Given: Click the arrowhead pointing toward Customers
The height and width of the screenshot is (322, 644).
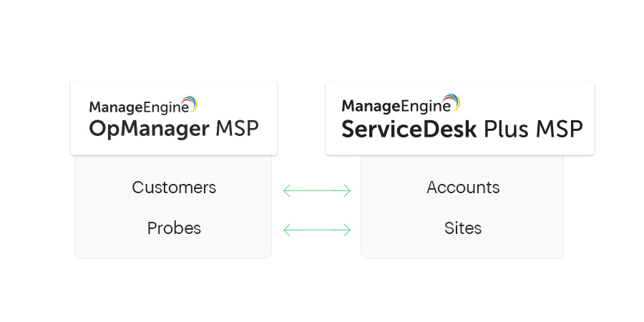Looking at the screenshot, I should 287,190.
